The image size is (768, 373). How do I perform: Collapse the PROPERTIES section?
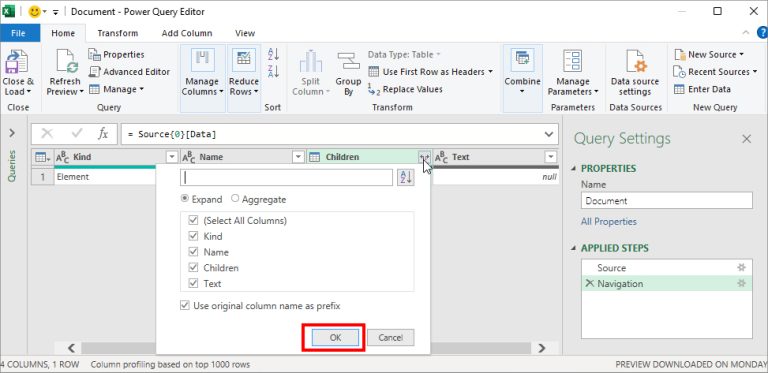pyautogui.click(x=574, y=168)
